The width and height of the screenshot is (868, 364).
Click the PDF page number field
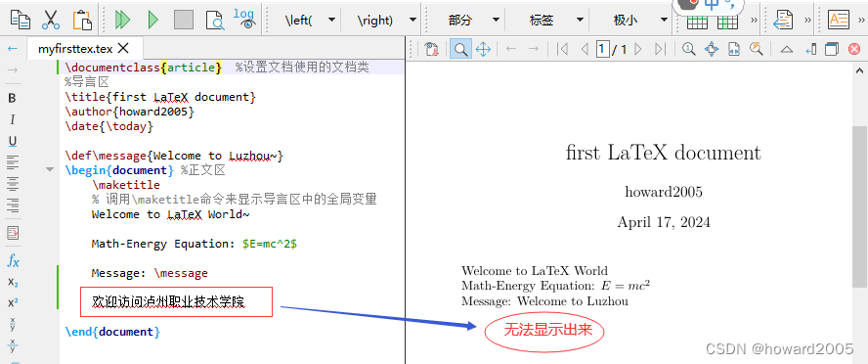[602, 49]
